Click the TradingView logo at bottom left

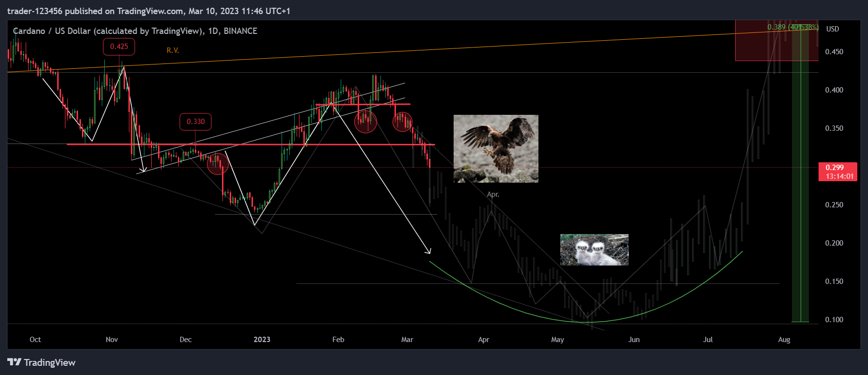pos(41,362)
